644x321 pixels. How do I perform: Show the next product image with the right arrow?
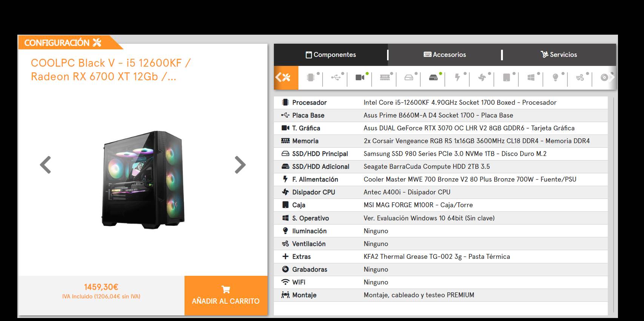pyautogui.click(x=240, y=165)
